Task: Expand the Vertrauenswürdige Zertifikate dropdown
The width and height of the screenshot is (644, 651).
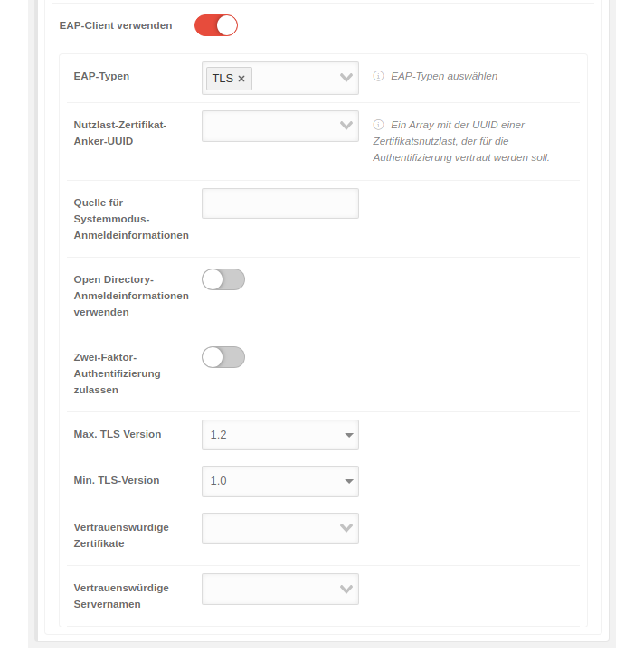Action: pyautogui.click(x=279, y=528)
